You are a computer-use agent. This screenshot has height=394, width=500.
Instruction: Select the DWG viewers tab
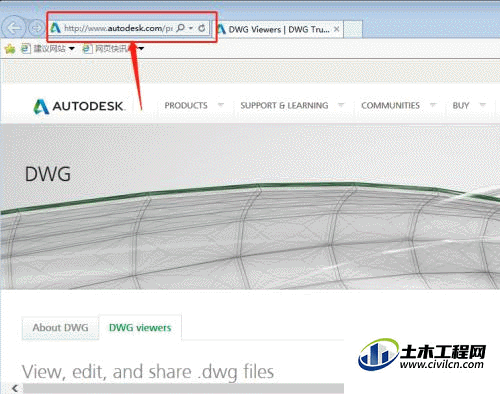click(140, 328)
